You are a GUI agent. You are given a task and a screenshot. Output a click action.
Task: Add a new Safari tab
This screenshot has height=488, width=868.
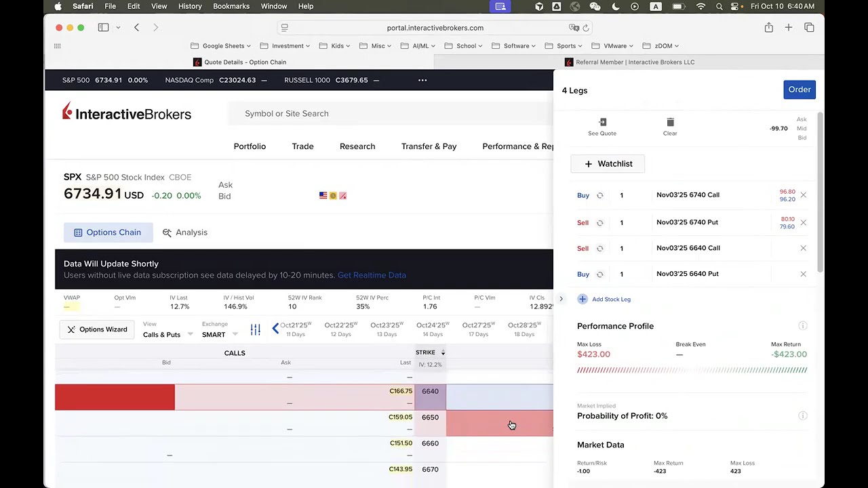coord(789,28)
